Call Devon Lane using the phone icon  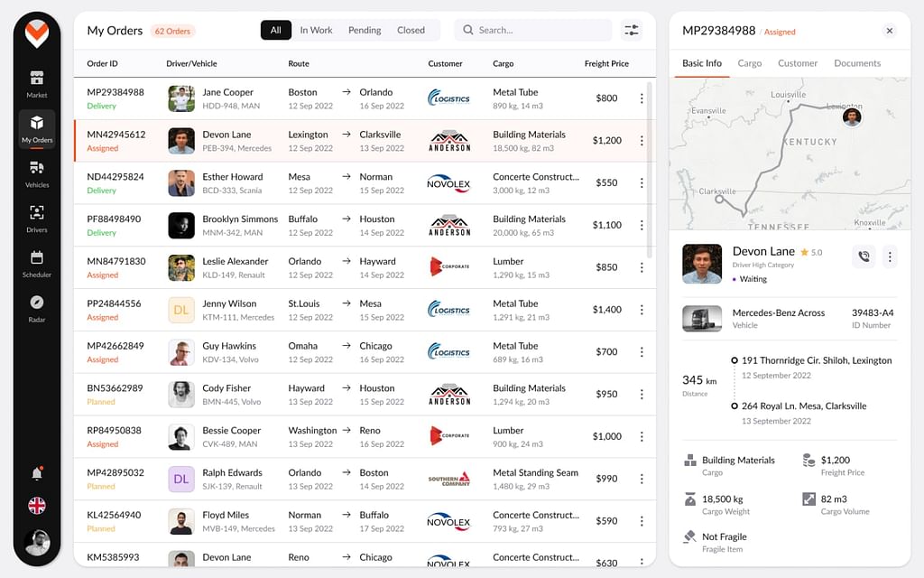(x=864, y=256)
